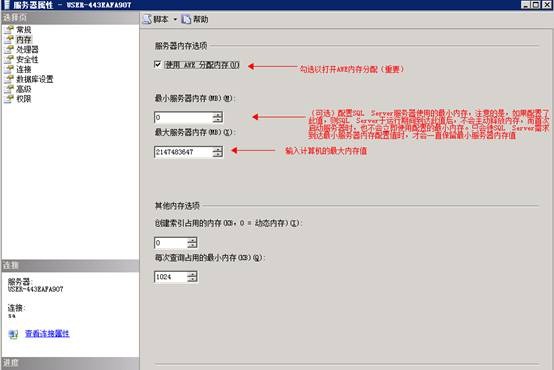Click the 查看连接属性 link
The image size is (554, 370).
pos(47,333)
